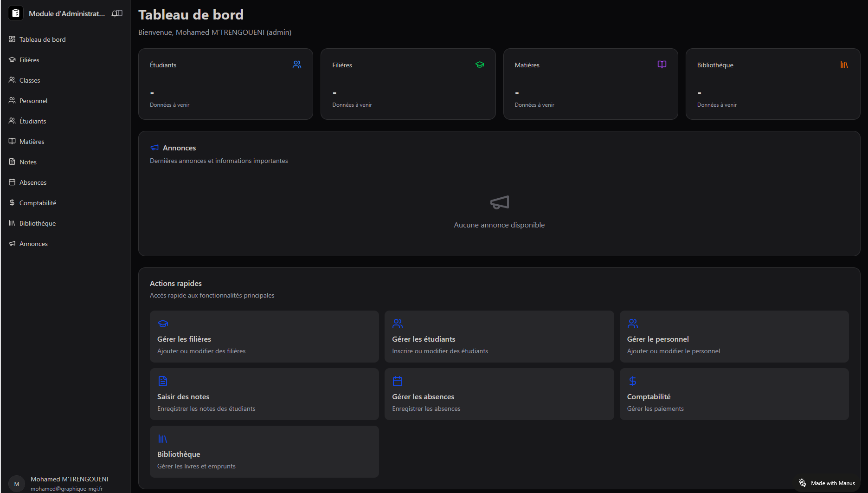Open the Gérer le personnel quick action

pos(734,337)
